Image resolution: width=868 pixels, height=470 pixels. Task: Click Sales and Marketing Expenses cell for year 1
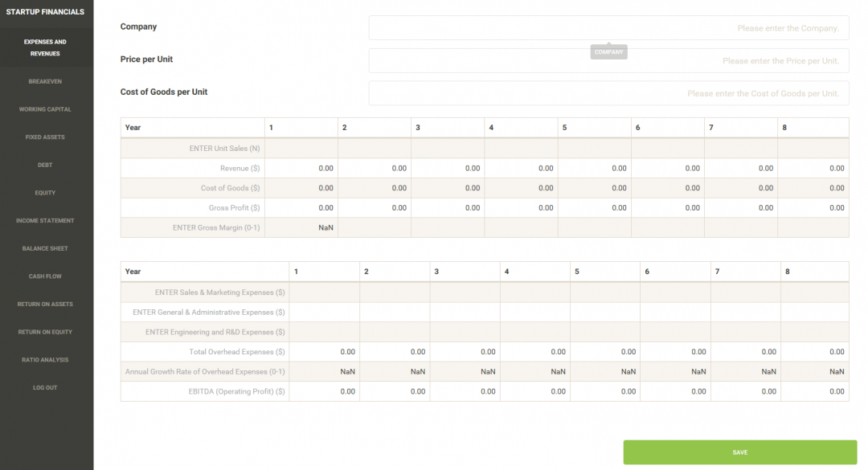(x=323, y=292)
